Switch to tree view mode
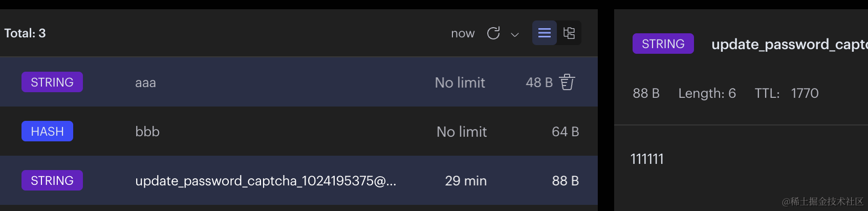The width and height of the screenshot is (868, 211). pos(569,33)
